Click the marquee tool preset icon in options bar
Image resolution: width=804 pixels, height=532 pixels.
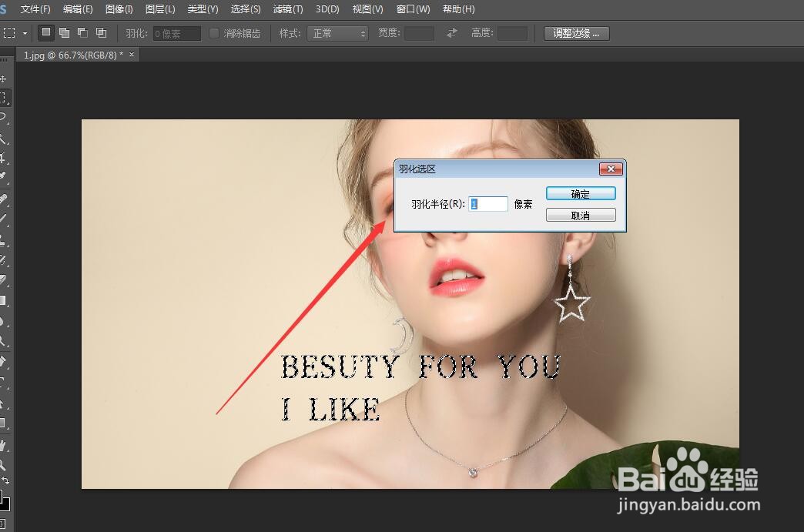tap(9, 33)
